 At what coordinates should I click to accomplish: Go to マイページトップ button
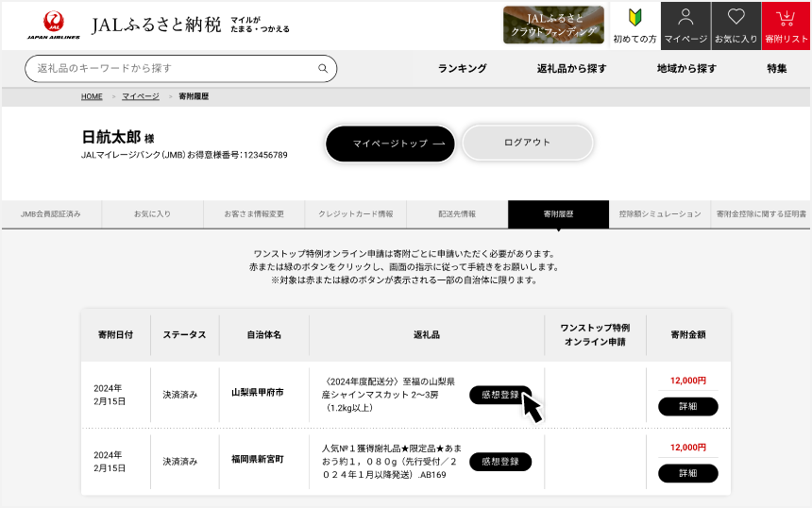tap(390, 144)
